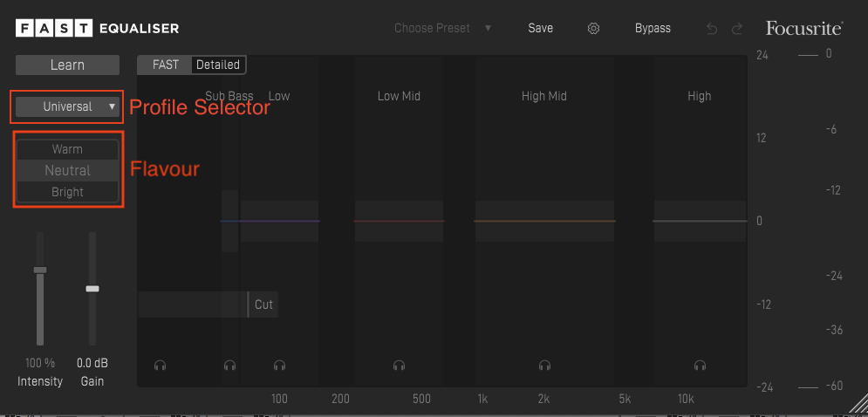This screenshot has height=417, width=868.
Task: Open the Universal profile selector
Action: pos(67,107)
